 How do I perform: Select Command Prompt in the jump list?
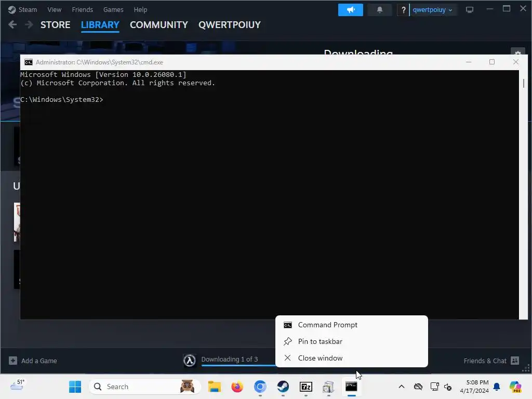point(352,325)
